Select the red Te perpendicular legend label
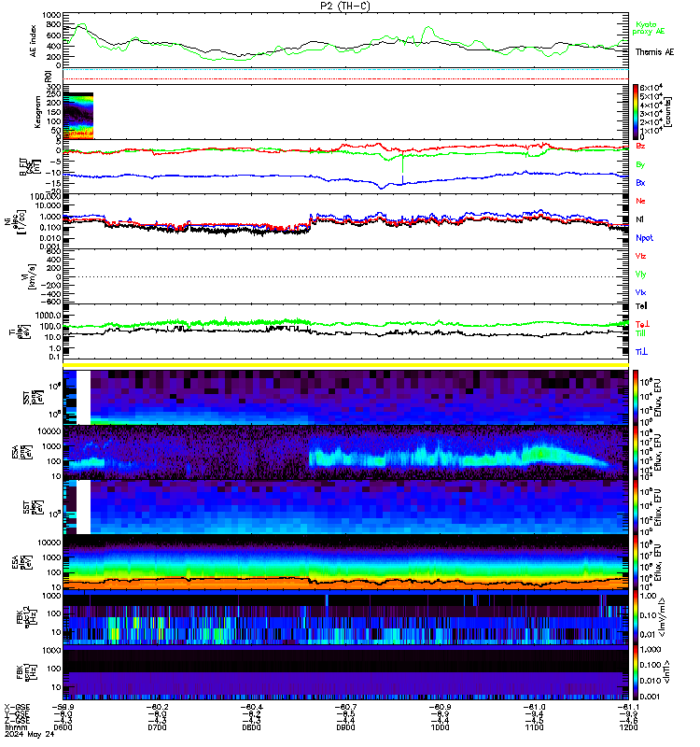 (642, 324)
